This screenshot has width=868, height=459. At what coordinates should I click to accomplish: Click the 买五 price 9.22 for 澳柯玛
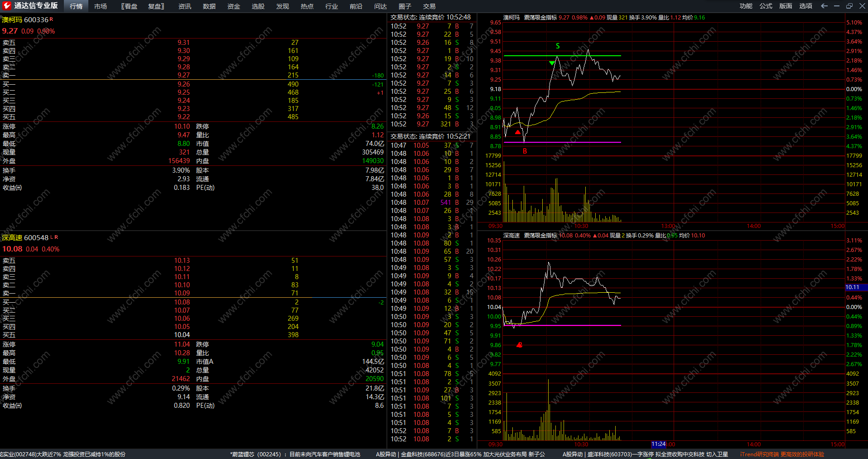point(183,117)
